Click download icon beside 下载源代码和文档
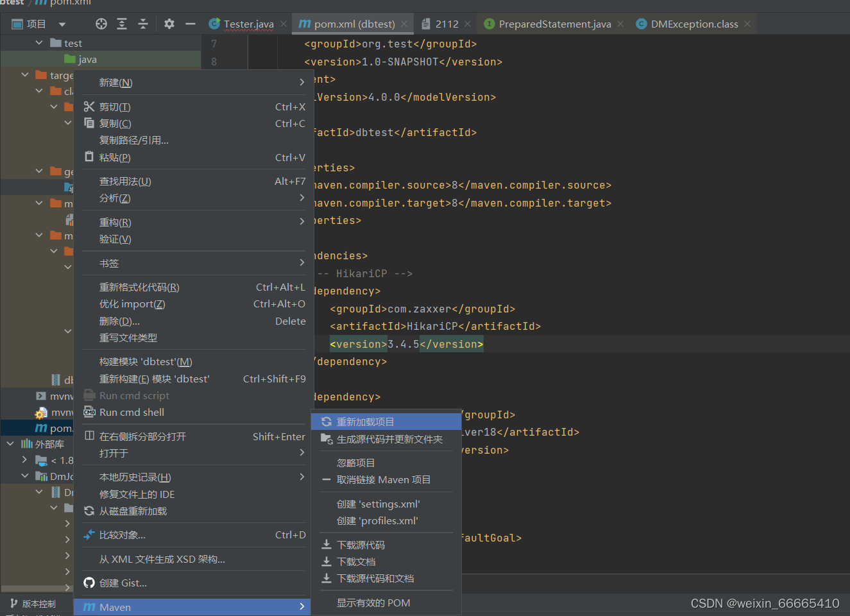The height and width of the screenshot is (616, 850). [327, 578]
